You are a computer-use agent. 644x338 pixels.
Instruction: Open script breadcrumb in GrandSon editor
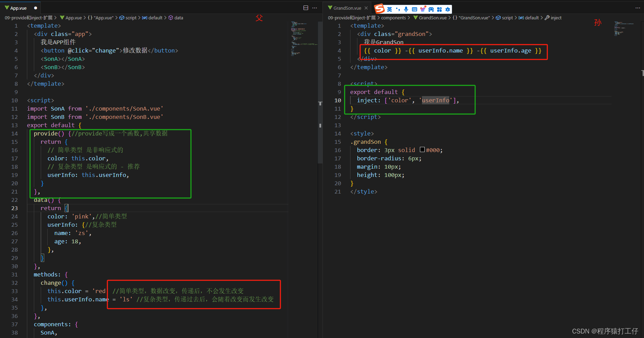(504, 18)
